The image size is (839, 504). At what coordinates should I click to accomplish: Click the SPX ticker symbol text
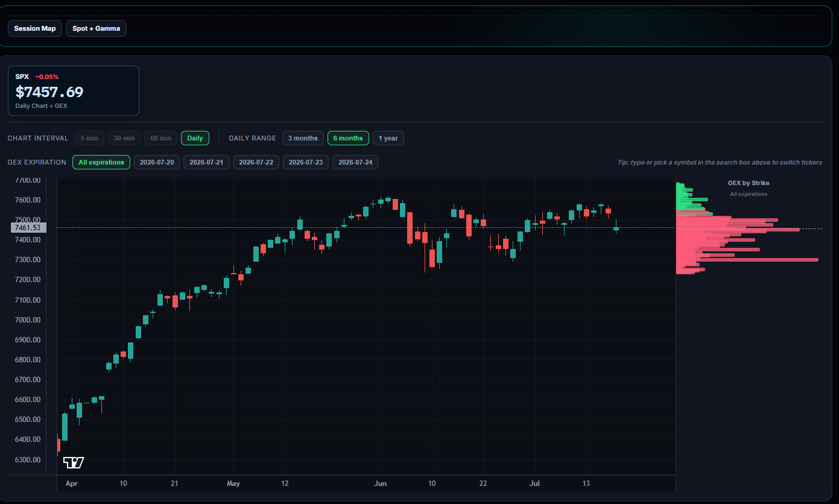[22, 77]
